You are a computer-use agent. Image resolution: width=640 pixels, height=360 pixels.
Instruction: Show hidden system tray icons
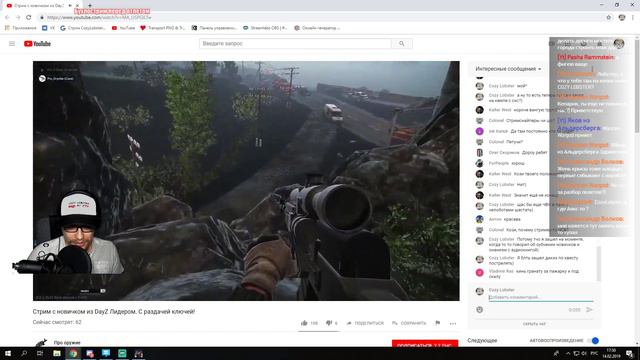click(568, 353)
